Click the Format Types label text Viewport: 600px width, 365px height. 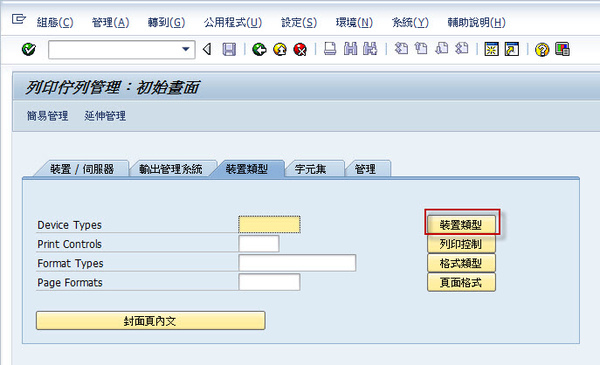click(x=70, y=264)
